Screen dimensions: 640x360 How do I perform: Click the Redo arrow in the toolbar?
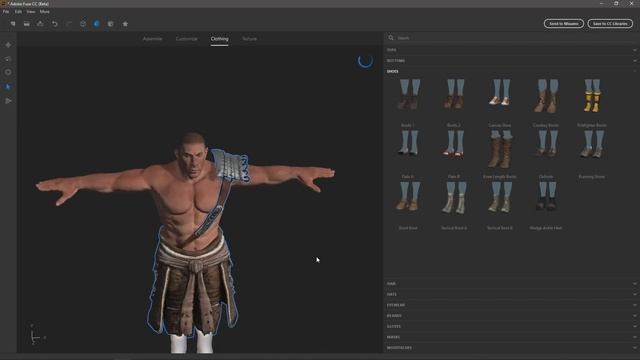point(69,24)
